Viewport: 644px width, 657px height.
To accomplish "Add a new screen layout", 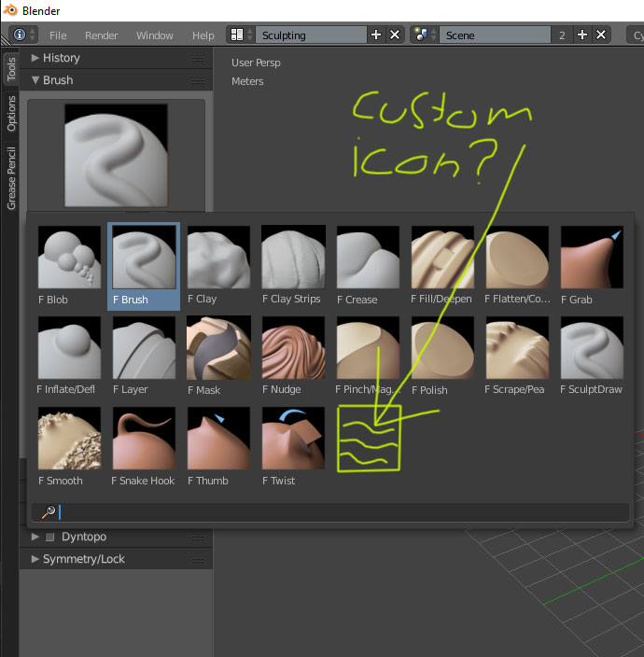I will (x=376, y=35).
